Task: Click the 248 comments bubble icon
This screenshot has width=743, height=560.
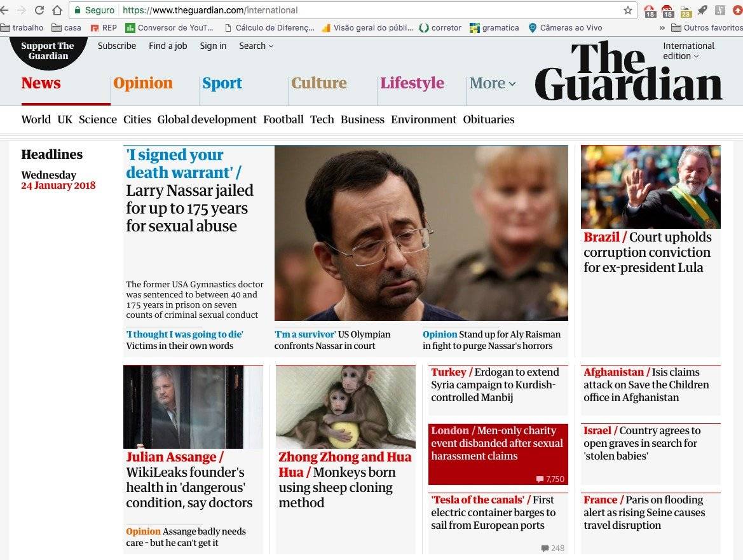Action: tap(545, 548)
